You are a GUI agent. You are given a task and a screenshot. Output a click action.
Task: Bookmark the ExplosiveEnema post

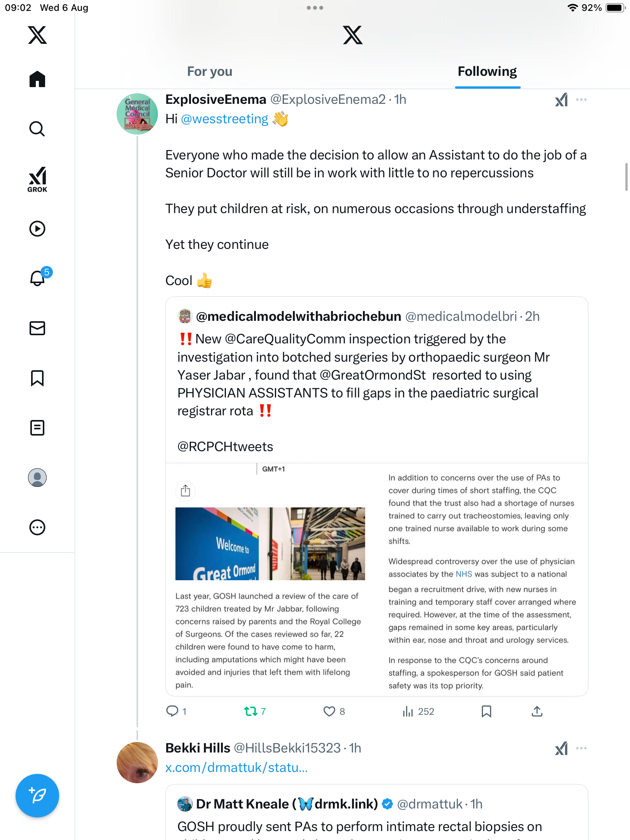pos(486,711)
